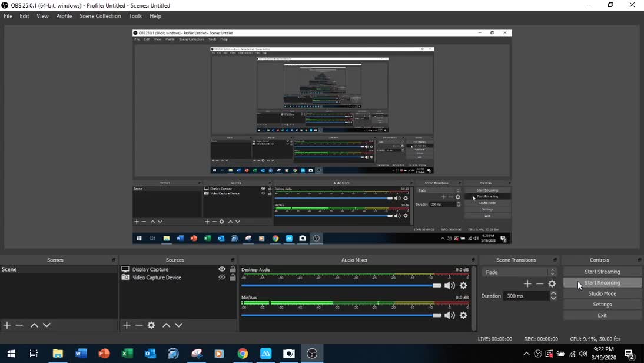Move the scene down in the Scenes list

pos(47,325)
